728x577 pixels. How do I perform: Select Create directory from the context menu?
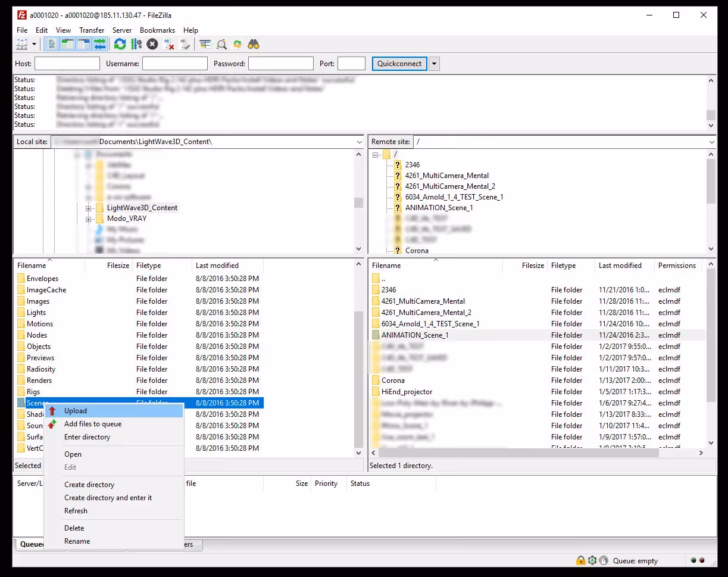pyautogui.click(x=89, y=485)
